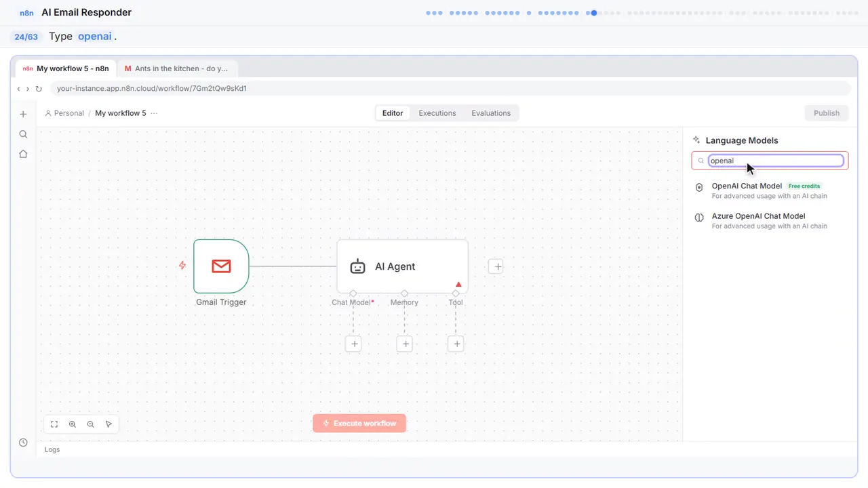Image resolution: width=868 pixels, height=488 pixels.
Task: Click the n8n logo badge in header
Action: coord(27,13)
